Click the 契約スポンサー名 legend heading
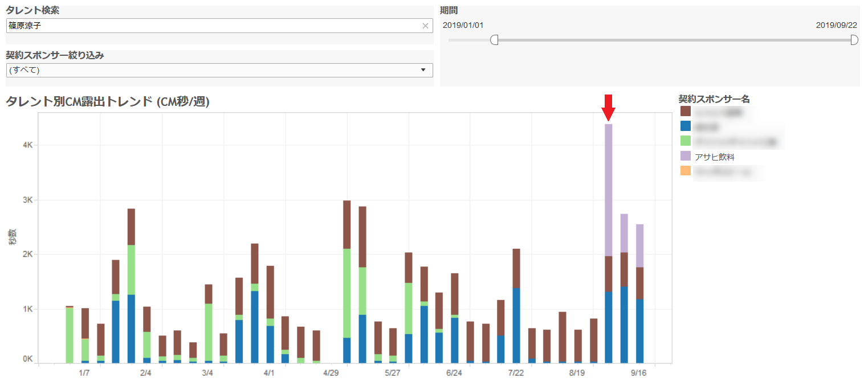The height and width of the screenshot is (390, 868). click(x=714, y=99)
